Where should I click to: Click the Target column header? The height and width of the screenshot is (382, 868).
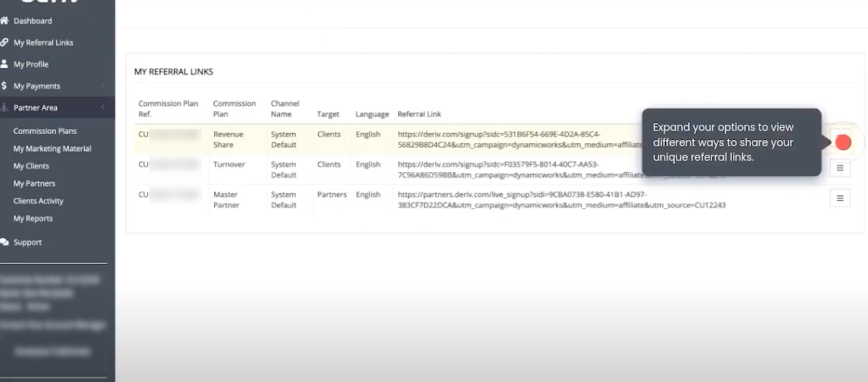(328, 114)
